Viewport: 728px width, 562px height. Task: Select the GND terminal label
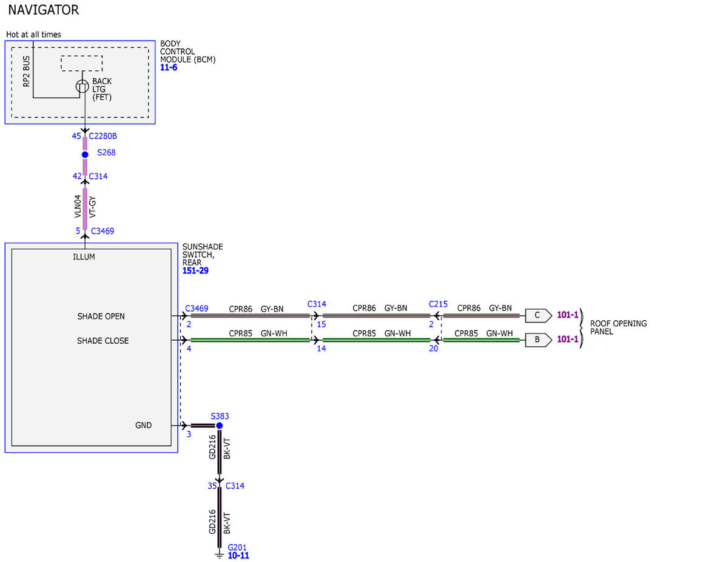pyautogui.click(x=143, y=426)
